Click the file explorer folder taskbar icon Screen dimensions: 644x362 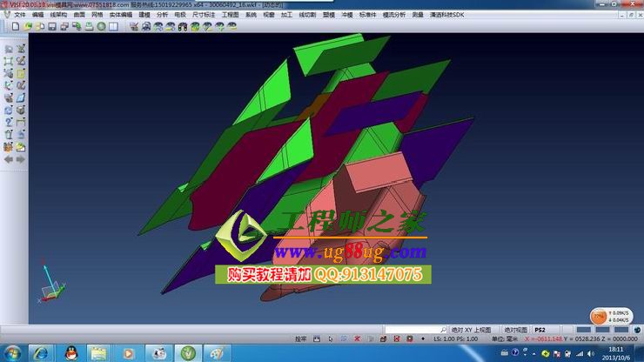(98, 353)
